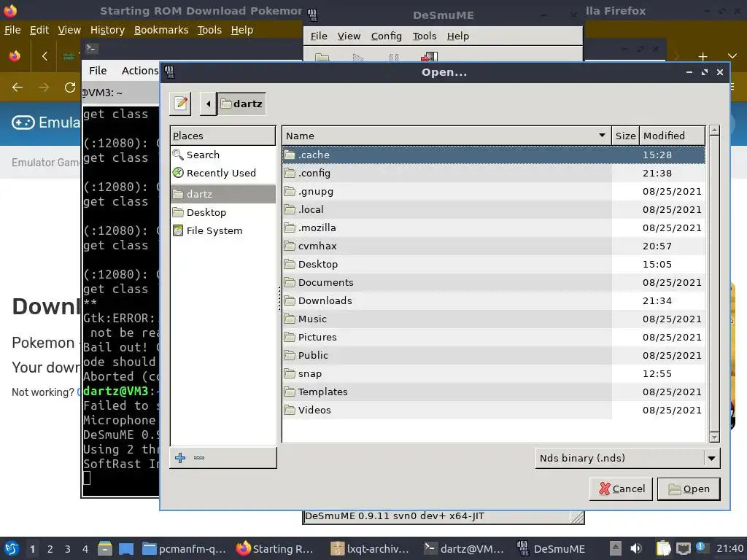Click the file list scrollbar up arrow

point(713,131)
